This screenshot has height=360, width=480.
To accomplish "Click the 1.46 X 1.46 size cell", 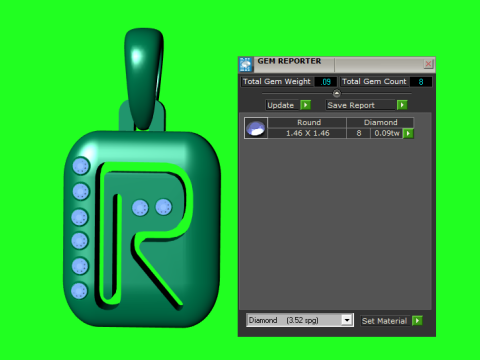I will point(307,133).
